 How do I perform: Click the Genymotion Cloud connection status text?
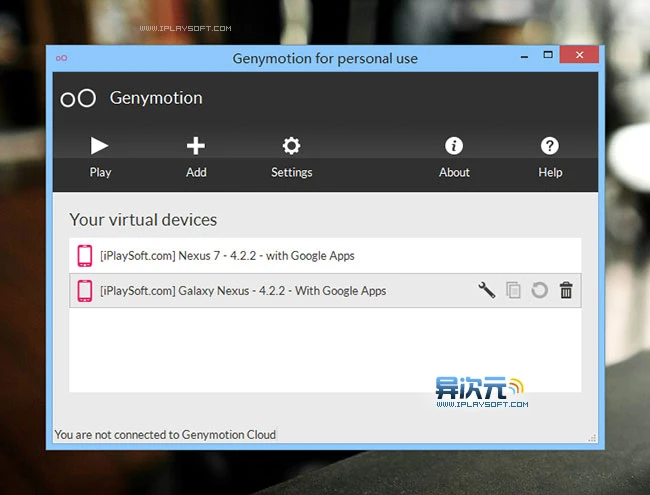[165, 435]
